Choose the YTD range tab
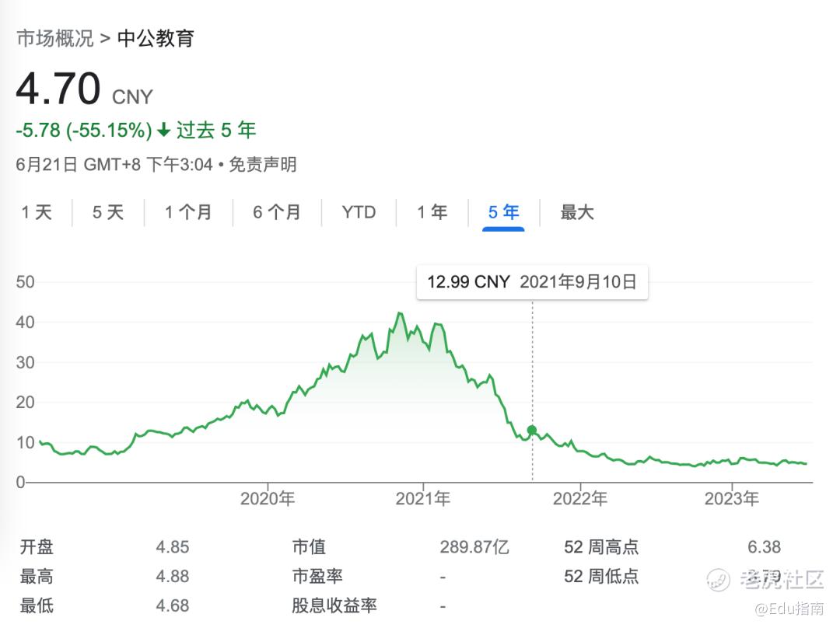 [359, 212]
